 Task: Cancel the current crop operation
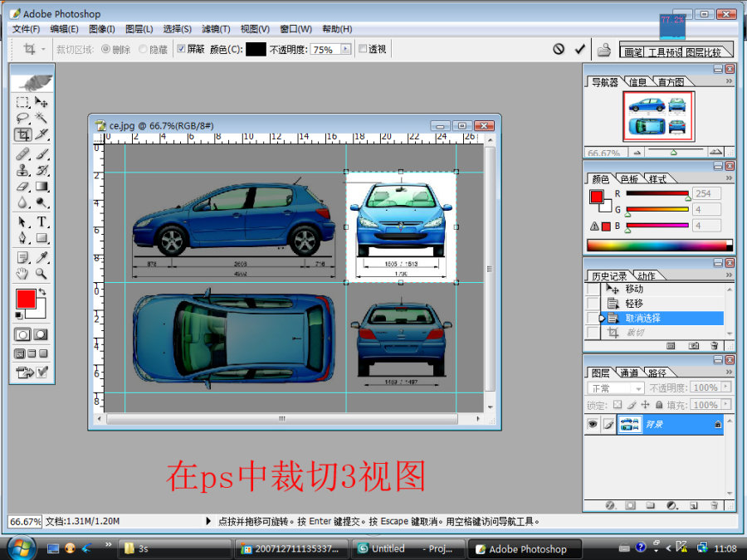[559, 49]
